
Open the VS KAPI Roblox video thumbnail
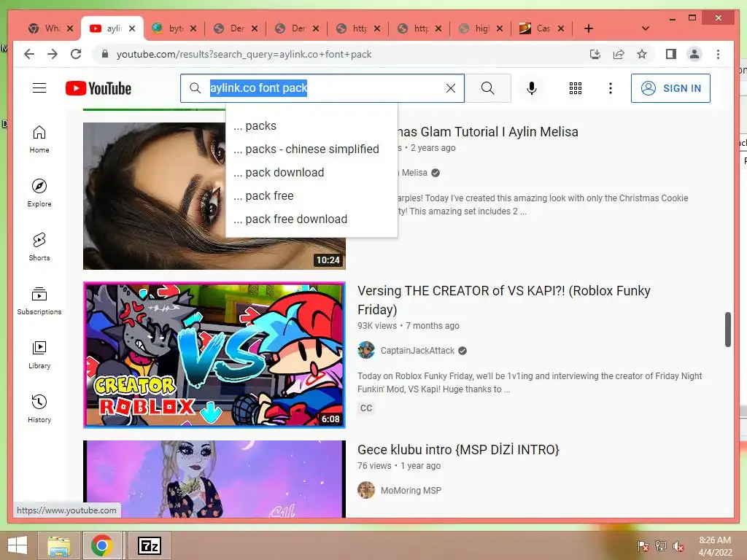tap(214, 355)
